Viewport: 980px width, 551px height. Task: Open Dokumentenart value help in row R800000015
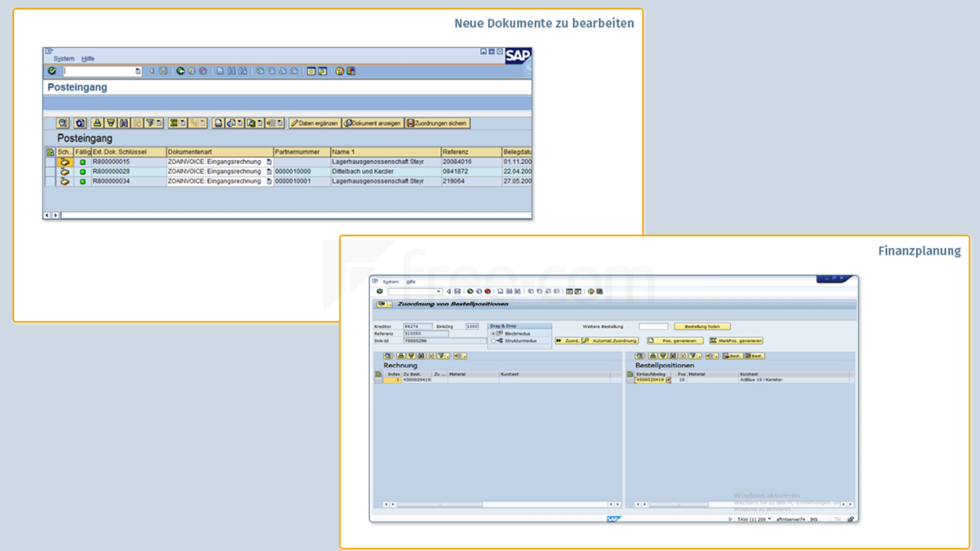(269, 162)
